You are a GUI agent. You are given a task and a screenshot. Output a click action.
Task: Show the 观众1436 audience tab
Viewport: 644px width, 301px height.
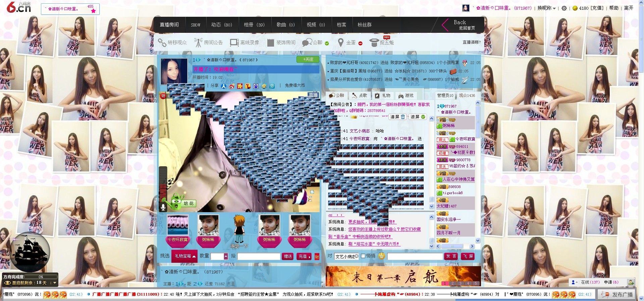coord(467,96)
